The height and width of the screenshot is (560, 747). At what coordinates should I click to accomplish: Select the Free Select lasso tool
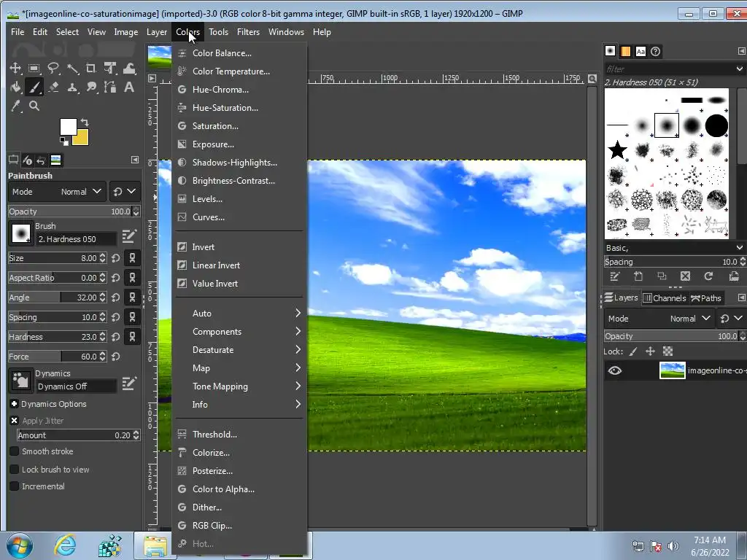click(53, 68)
